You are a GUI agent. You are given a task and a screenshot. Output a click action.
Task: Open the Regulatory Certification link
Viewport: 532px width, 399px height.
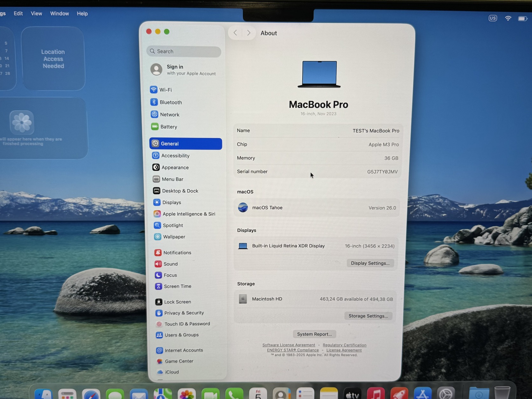[344, 345]
